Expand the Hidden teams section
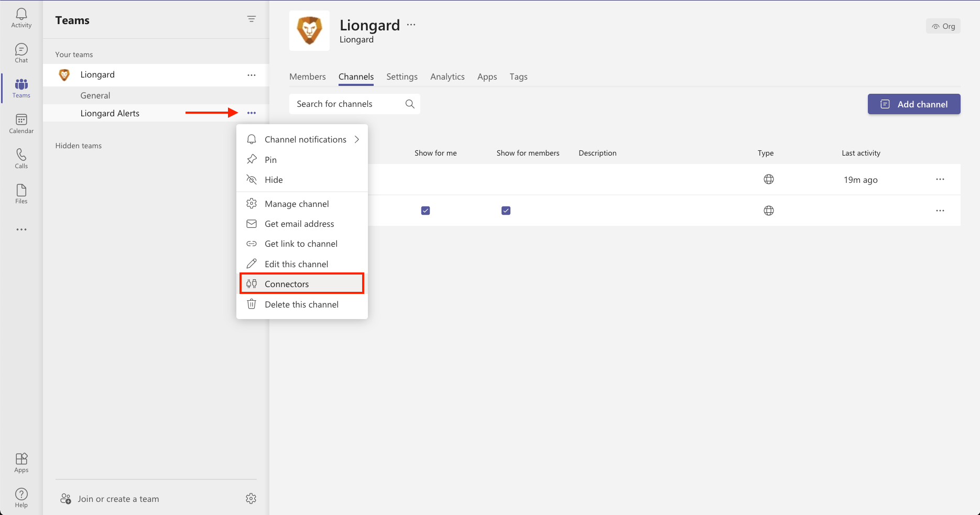 coord(79,146)
